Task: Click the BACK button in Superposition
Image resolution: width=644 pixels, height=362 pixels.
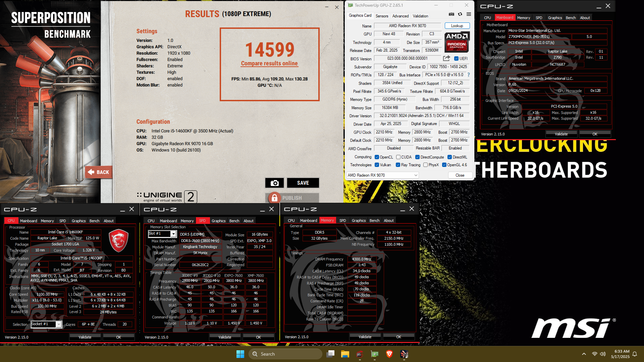Action: click(98, 172)
